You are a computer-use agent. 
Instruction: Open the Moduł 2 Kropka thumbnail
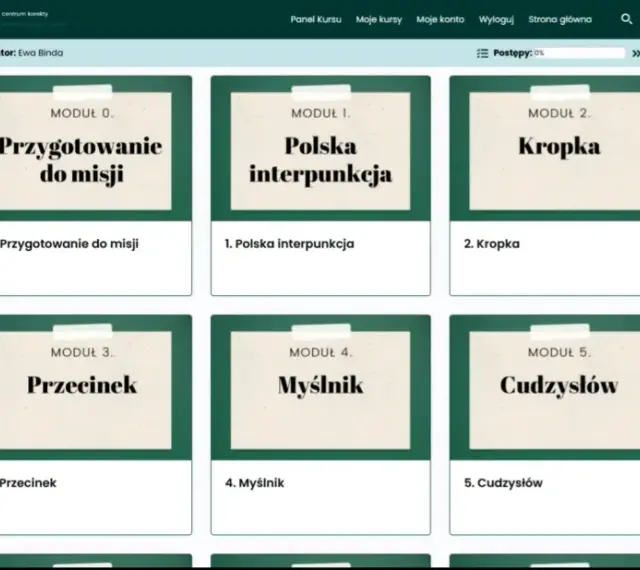545,148
